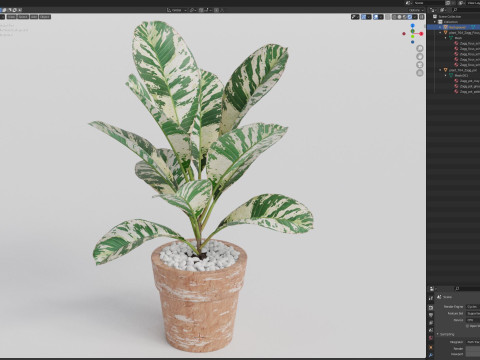
Task: Click the blue Z axis on navigation gizmo
Action: click(413, 25)
